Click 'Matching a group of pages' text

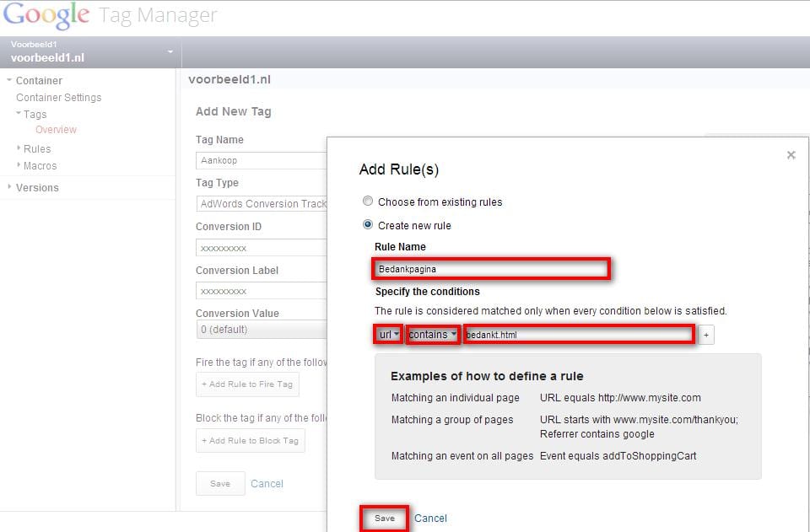point(452,420)
